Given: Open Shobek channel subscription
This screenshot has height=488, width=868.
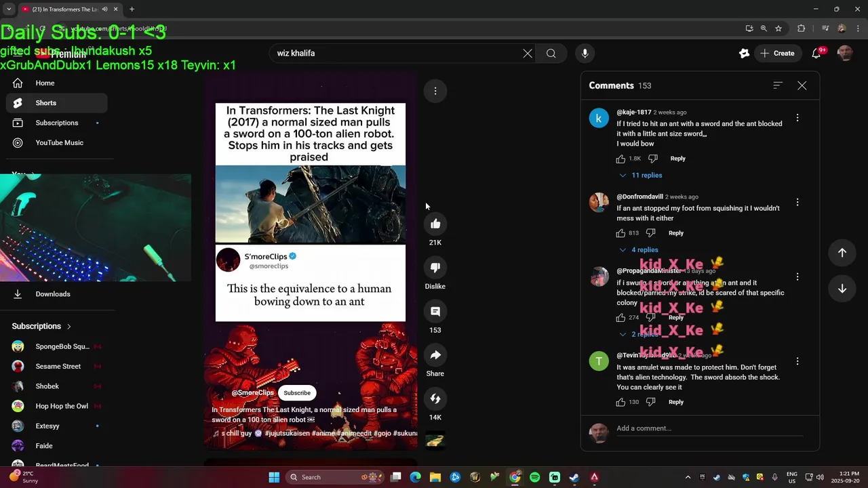Looking at the screenshot, I should coord(57,386).
